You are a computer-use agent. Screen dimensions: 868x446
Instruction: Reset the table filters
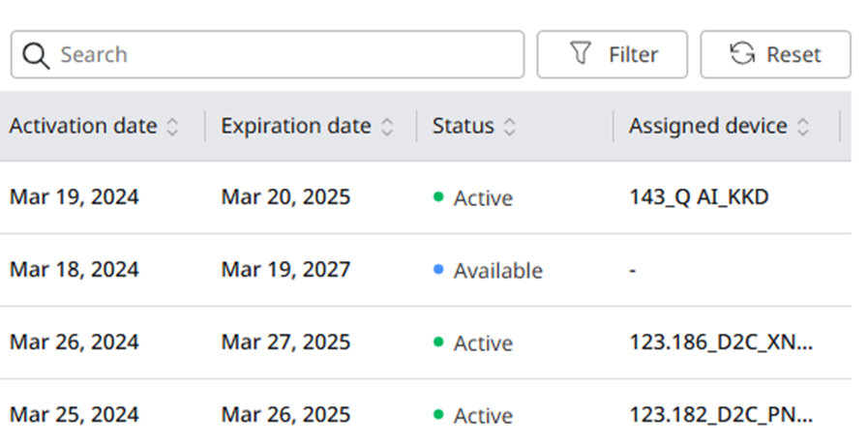click(x=775, y=54)
